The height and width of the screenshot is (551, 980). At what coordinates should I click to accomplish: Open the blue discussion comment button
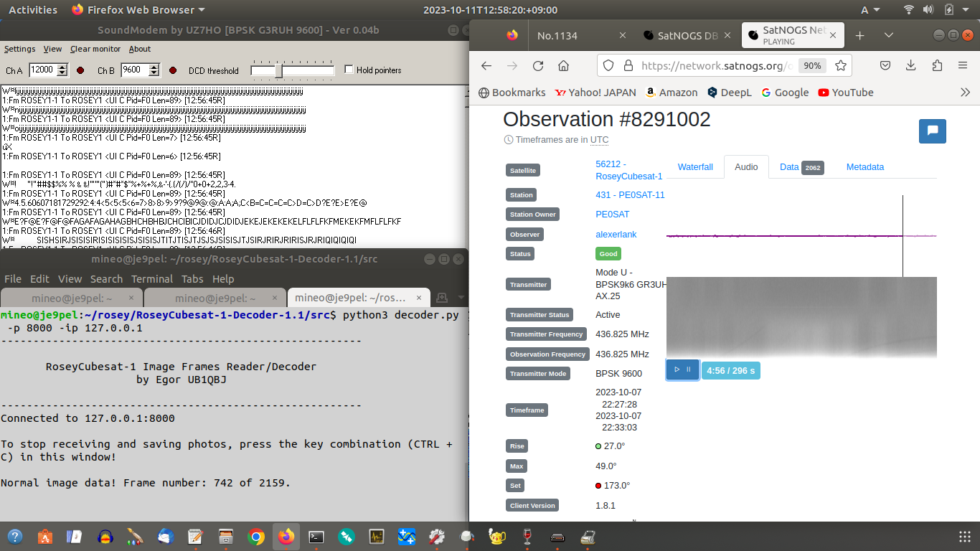(x=932, y=131)
